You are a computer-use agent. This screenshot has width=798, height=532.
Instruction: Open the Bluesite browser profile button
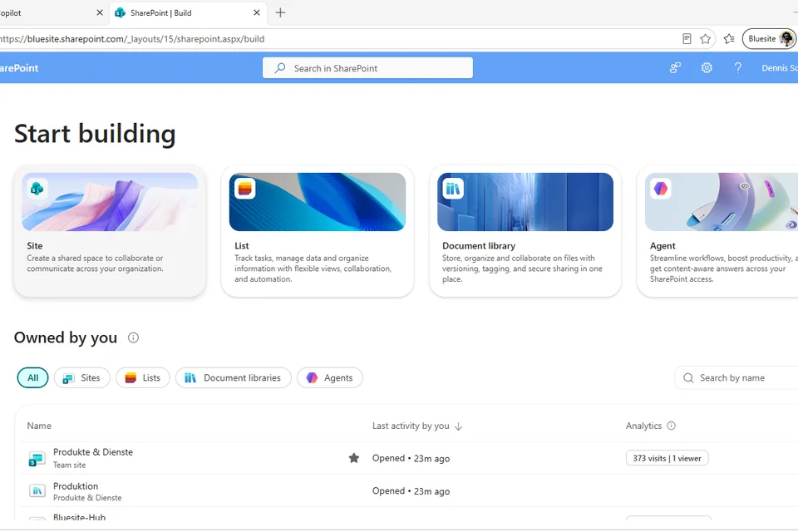[770, 39]
